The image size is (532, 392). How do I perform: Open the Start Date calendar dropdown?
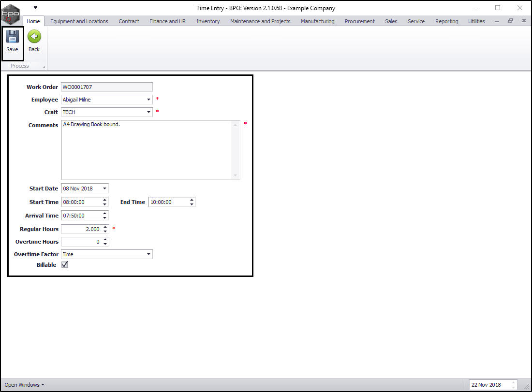pyautogui.click(x=104, y=188)
